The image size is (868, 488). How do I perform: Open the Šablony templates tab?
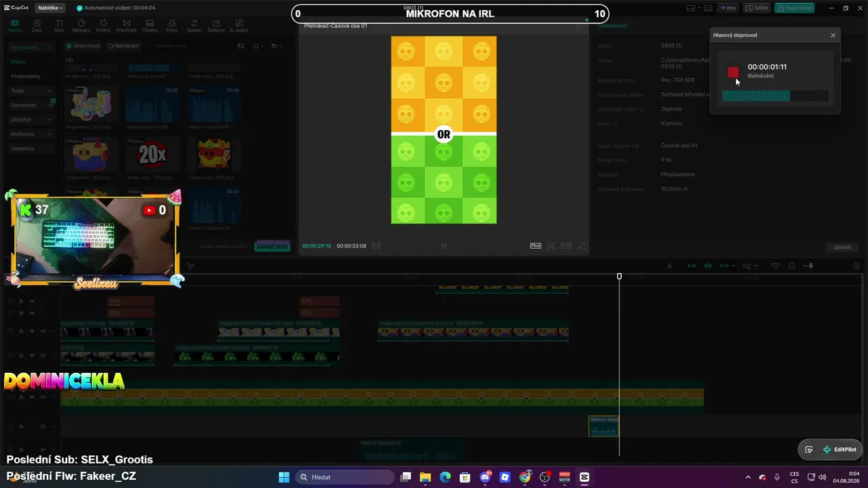click(x=216, y=26)
